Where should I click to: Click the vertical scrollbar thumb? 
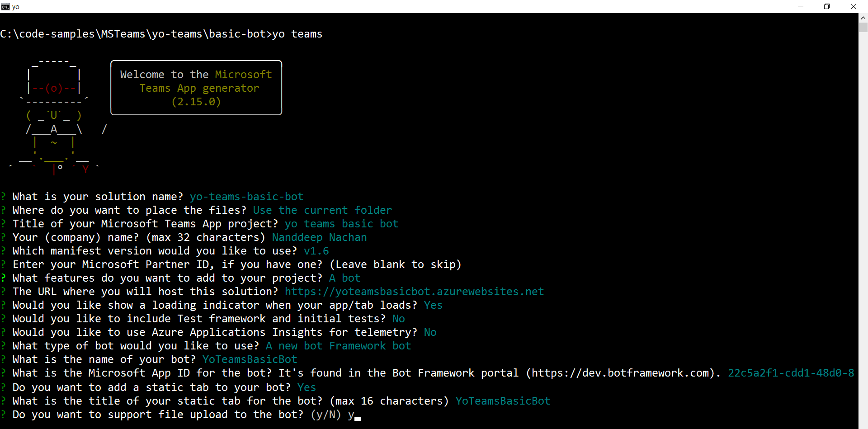[863, 28]
